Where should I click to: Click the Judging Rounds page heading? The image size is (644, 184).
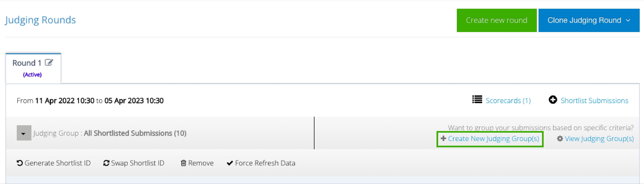click(40, 20)
